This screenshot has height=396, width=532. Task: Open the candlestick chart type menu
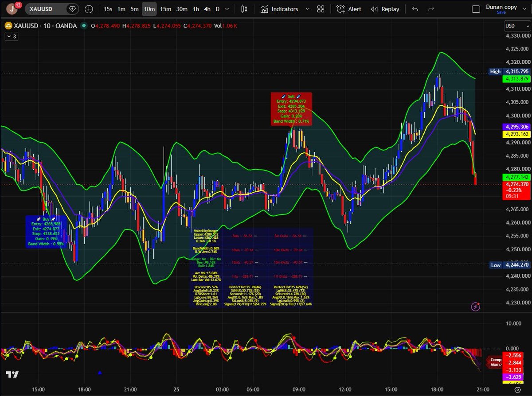244,9
